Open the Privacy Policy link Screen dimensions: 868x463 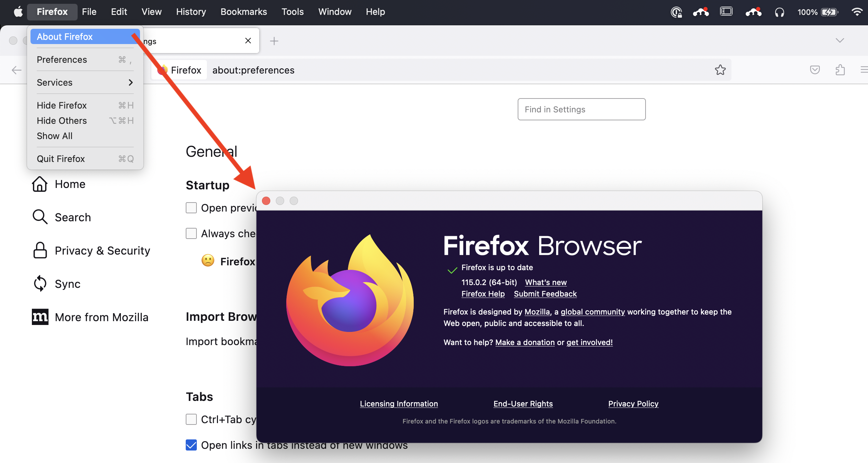click(633, 404)
